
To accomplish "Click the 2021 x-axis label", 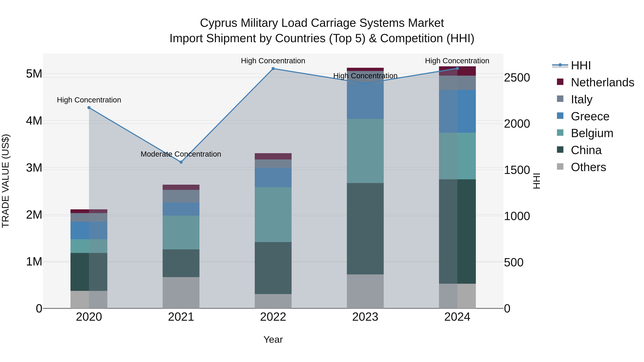I will point(181,317).
